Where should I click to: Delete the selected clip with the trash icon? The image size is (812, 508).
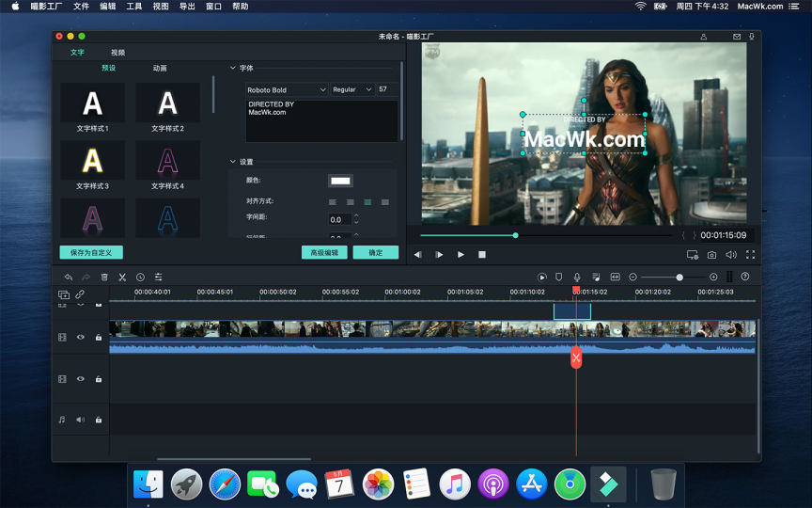pos(104,278)
